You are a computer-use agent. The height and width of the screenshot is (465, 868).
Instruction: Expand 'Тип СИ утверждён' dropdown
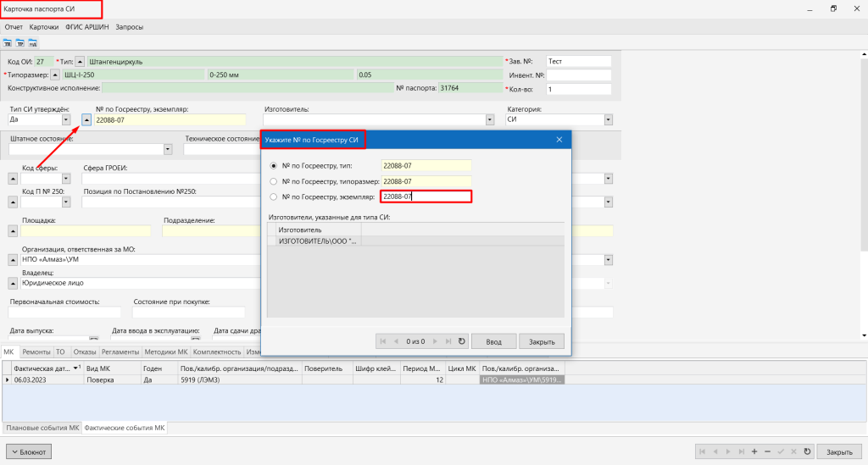(x=66, y=119)
